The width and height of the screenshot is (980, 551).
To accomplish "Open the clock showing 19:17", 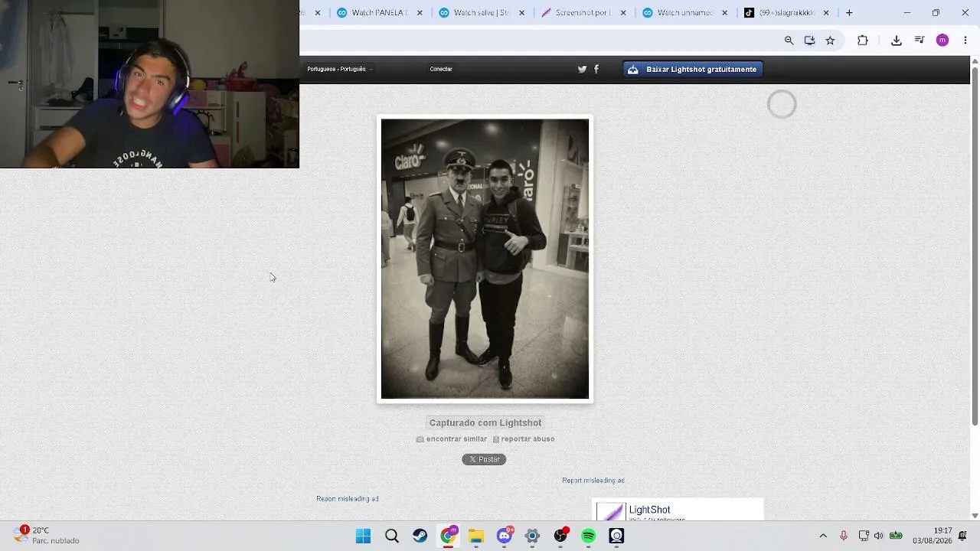I will 932,536.
